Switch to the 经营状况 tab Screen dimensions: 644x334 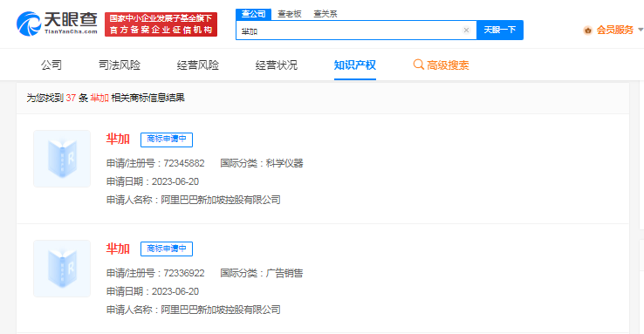point(277,65)
